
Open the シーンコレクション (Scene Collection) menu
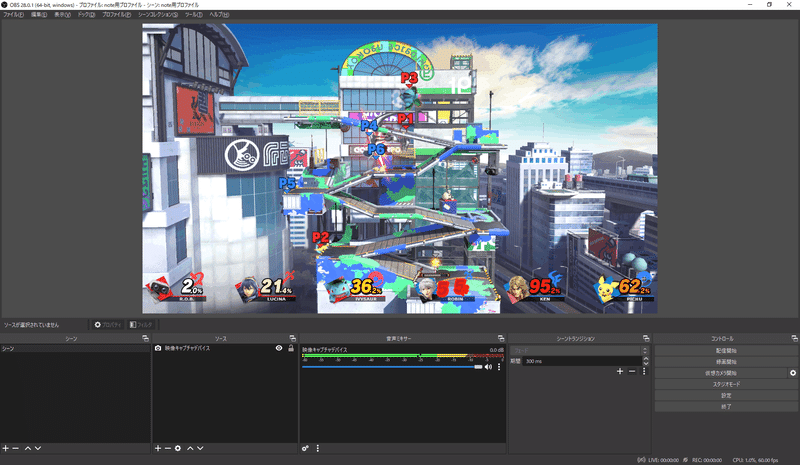(158, 15)
